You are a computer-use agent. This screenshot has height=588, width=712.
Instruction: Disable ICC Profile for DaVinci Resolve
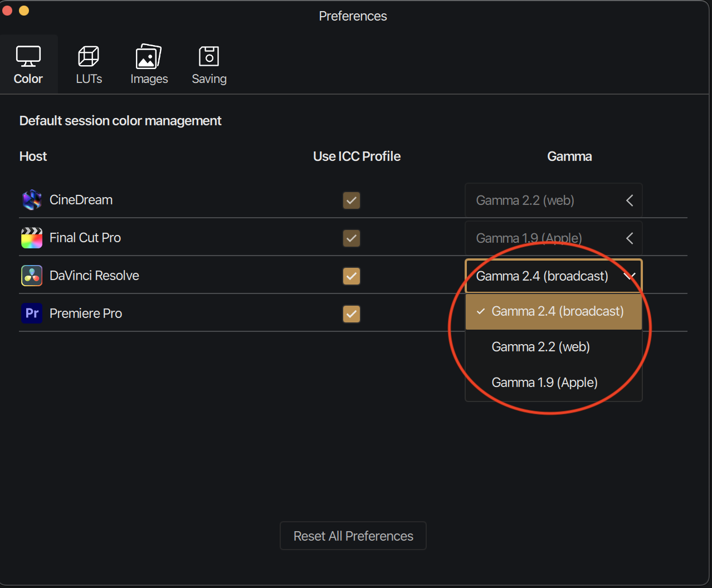coord(352,276)
